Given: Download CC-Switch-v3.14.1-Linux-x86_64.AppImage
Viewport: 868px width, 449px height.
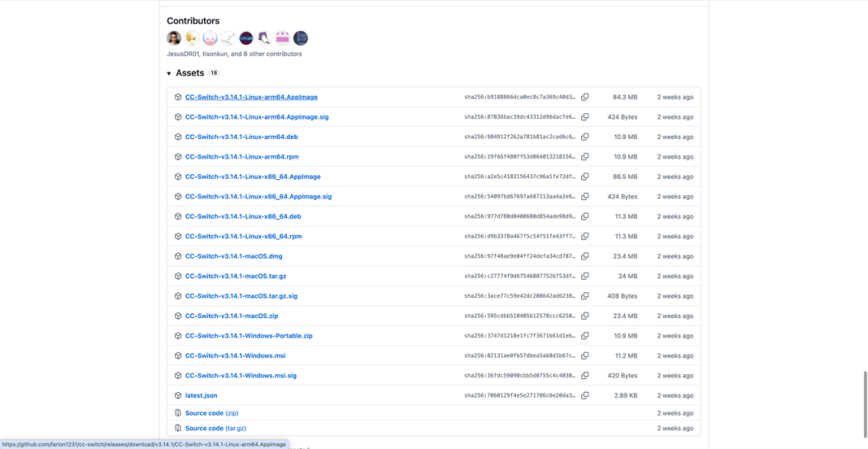Looking at the screenshot, I should pos(253,177).
